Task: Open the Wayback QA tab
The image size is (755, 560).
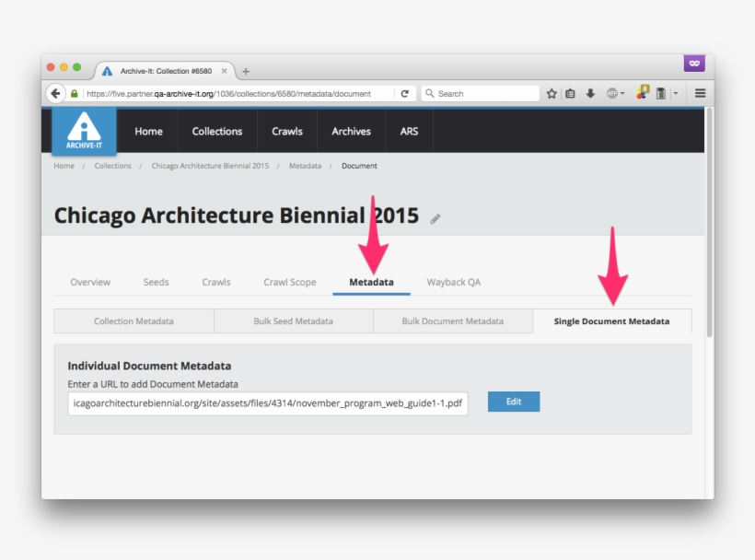Action: [453, 282]
